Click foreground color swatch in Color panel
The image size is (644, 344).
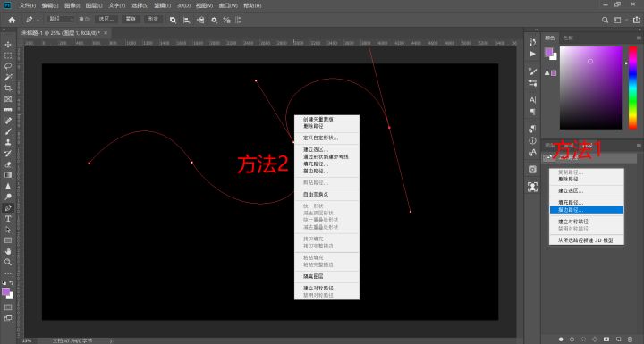pyautogui.click(x=548, y=52)
